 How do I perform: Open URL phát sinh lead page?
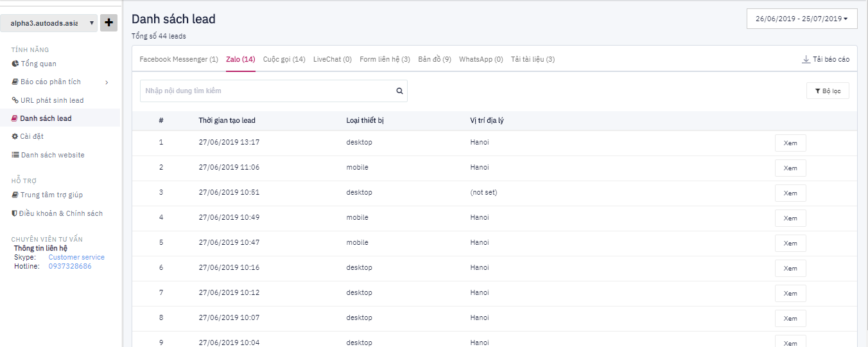51,100
